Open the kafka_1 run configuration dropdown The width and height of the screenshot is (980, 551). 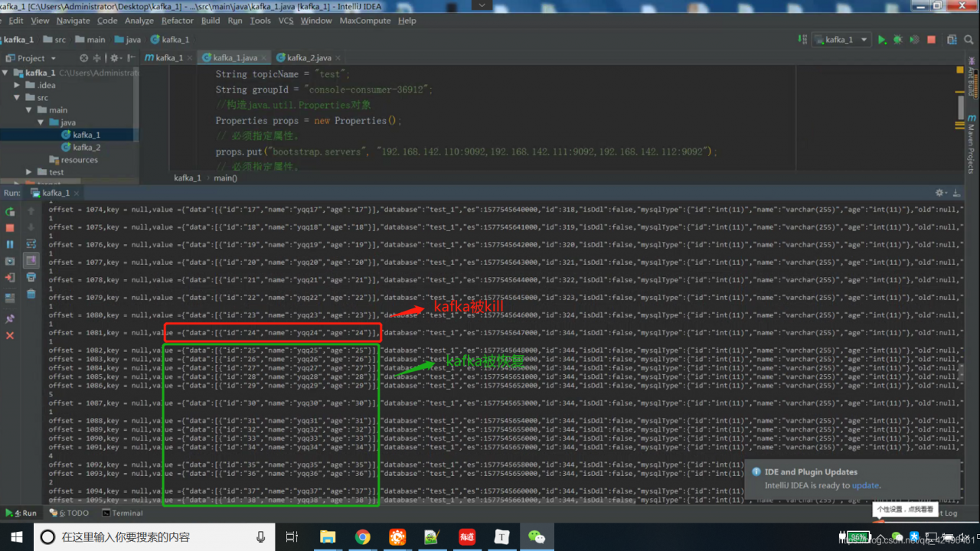(x=842, y=40)
